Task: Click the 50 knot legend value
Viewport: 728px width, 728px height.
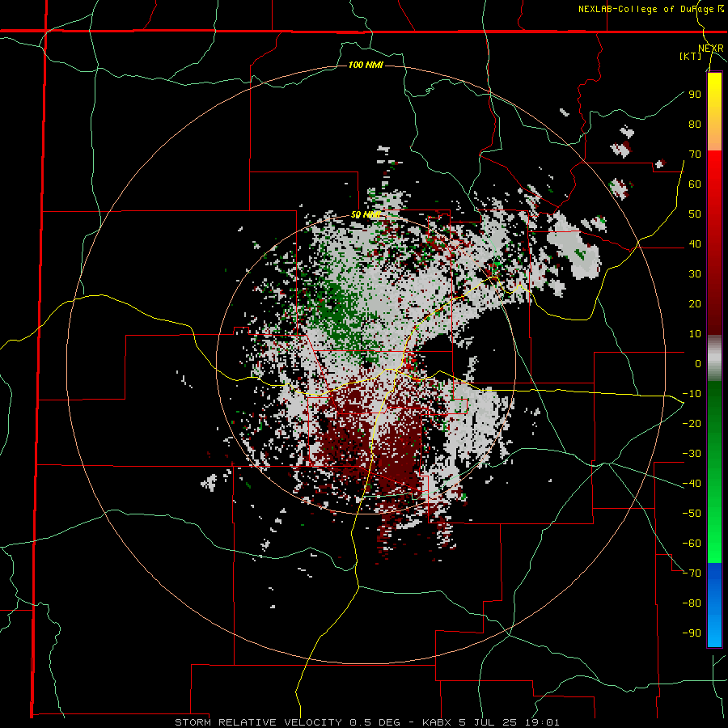Action: point(695,214)
